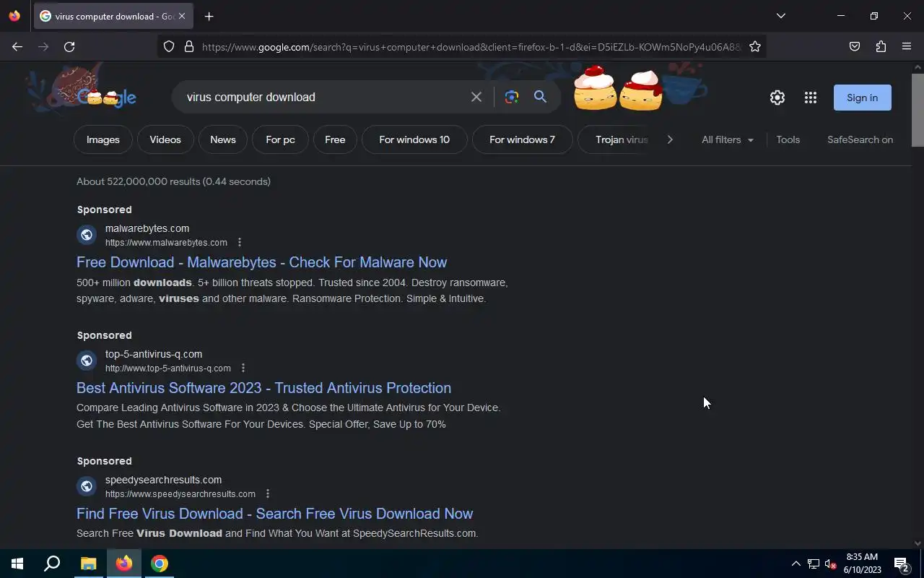The height and width of the screenshot is (578, 924).
Task: Close the virus computer download tab
Action: tap(182, 16)
